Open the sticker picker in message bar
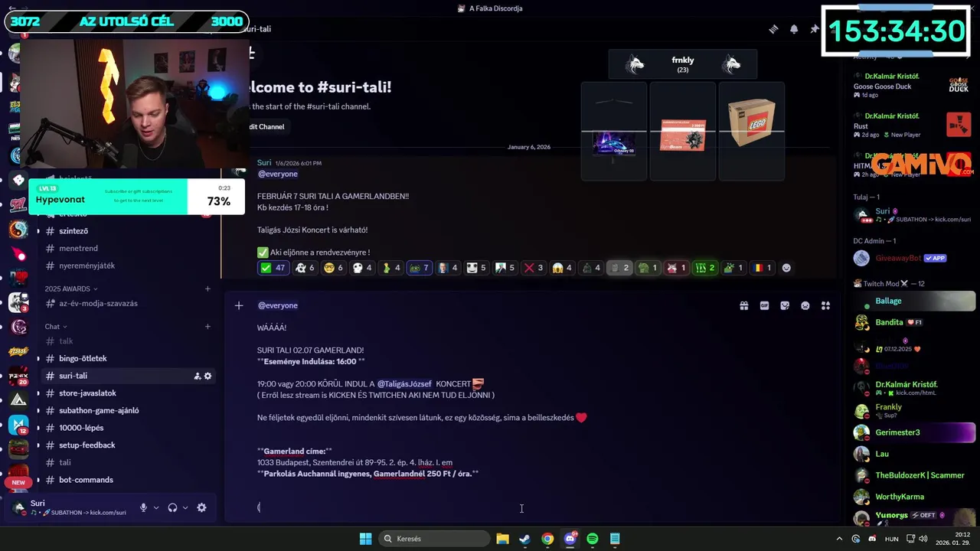 785,305
